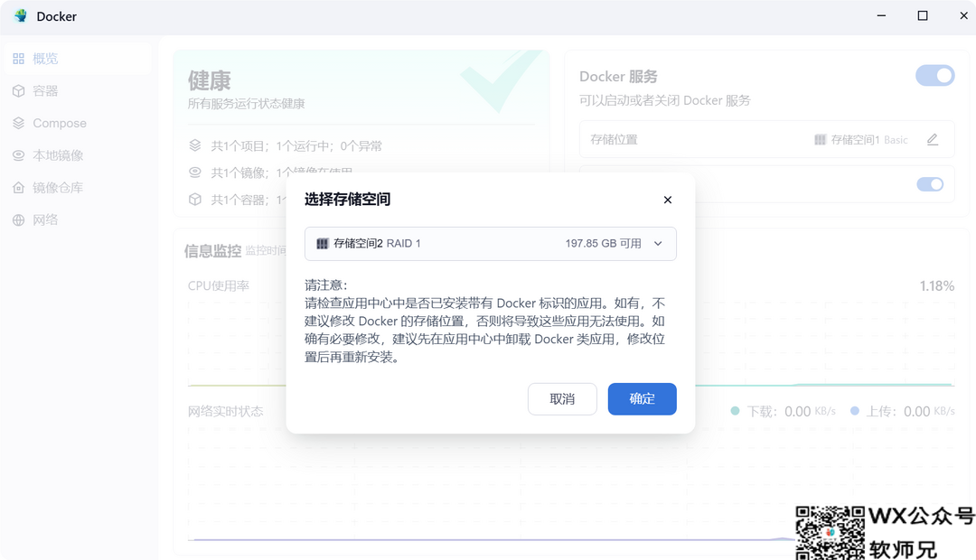The width and height of the screenshot is (976, 560).
Task: Click the 下载 download legend dot
Action: click(x=735, y=411)
